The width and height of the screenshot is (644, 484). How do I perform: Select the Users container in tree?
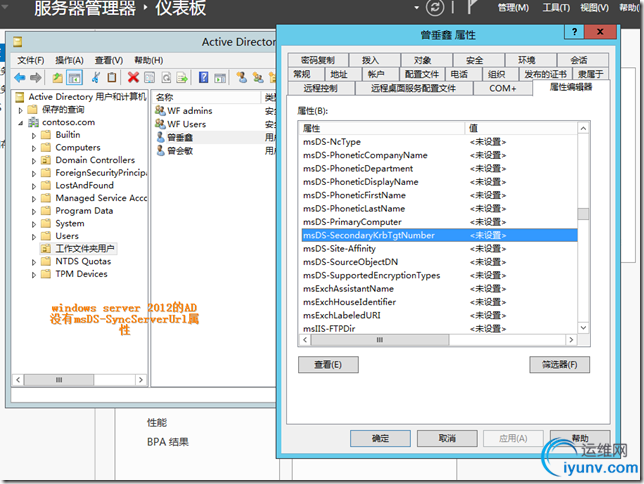point(60,236)
